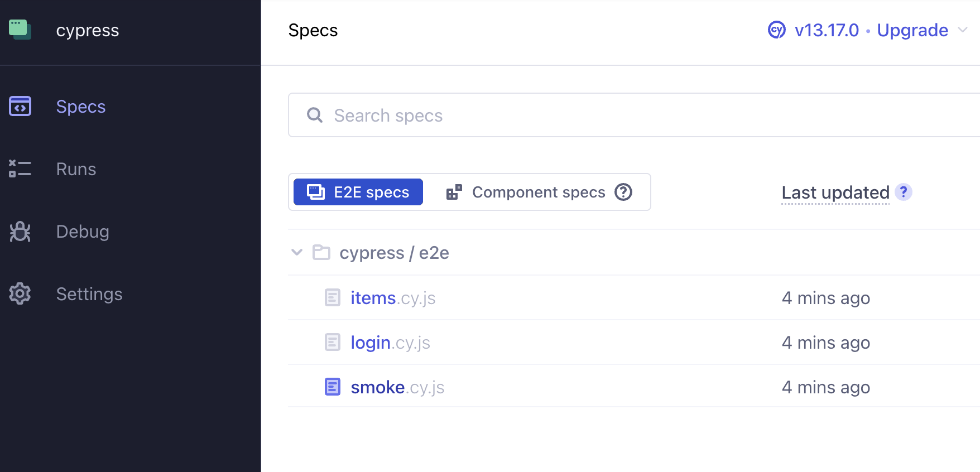This screenshot has height=472, width=980.
Task: Open the login.cy.js spec
Action: click(x=390, y=343)
